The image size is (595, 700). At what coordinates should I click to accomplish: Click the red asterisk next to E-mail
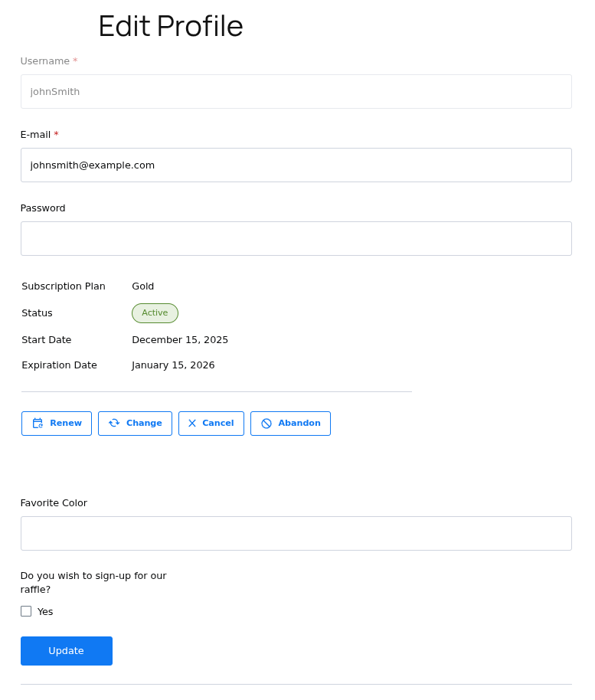click(x=57, y=134)
